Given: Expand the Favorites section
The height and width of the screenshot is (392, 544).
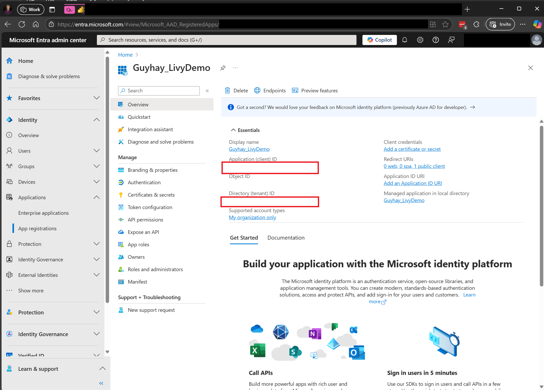Looking at the screenshot, I should [x=96, y=98].
